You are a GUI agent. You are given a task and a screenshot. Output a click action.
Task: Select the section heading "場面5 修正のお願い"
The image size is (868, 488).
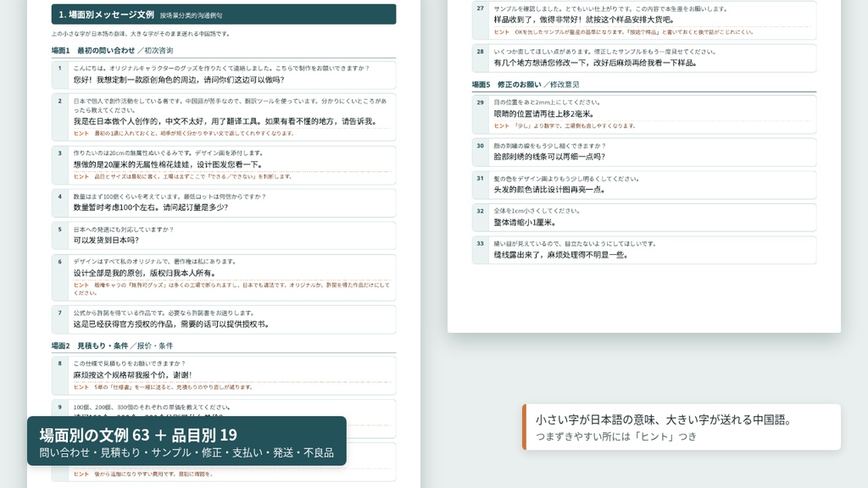(x=507, y=85)
